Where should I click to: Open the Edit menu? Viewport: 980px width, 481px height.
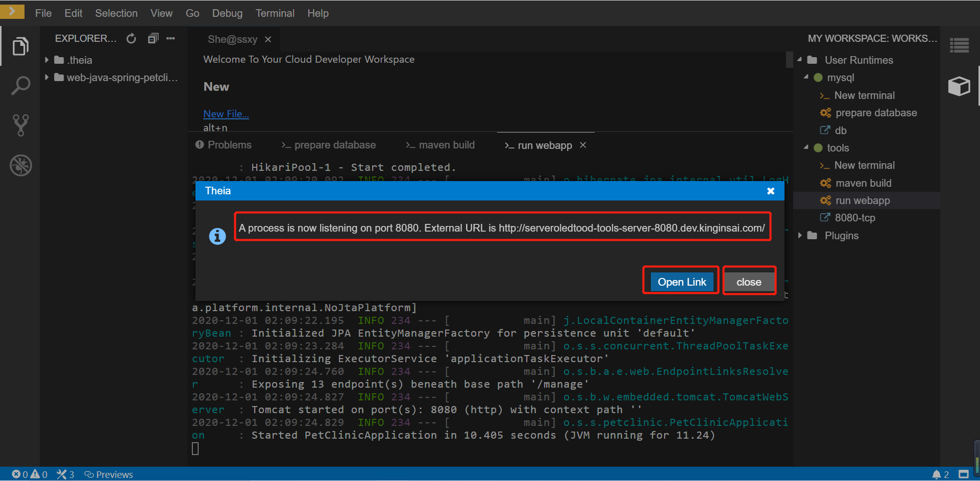73,13
